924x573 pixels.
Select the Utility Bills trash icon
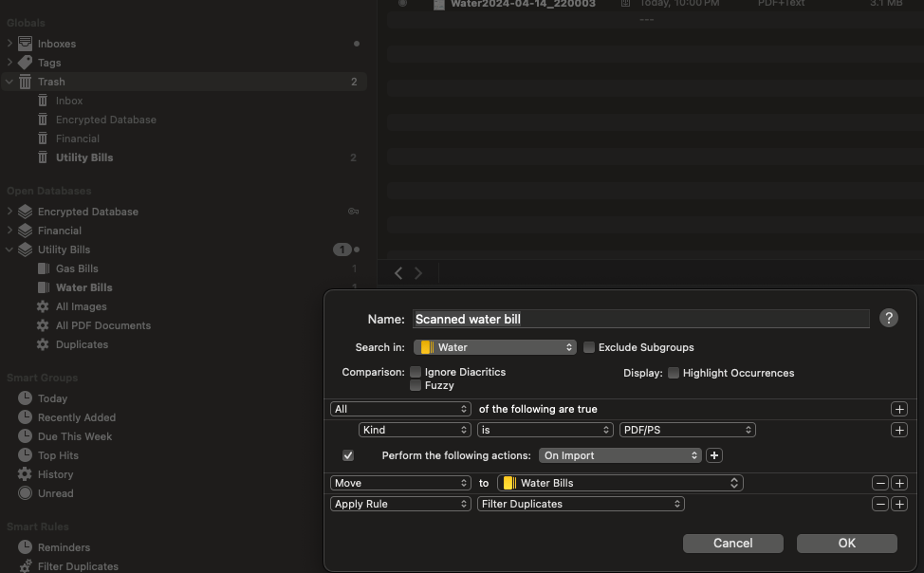pyautogui.click(x=43, y=157)
